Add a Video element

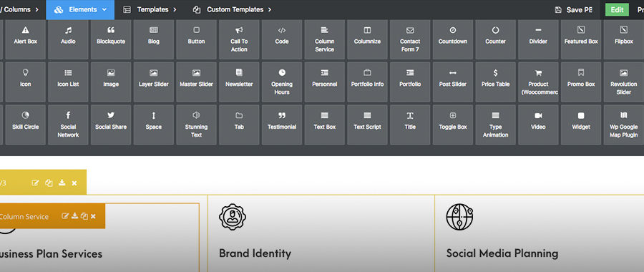[x=538, y=125]
